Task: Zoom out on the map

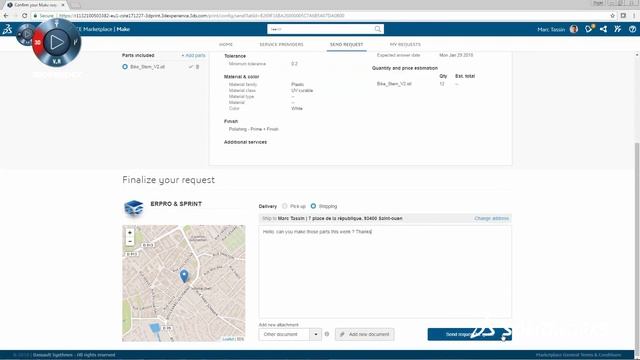Action: [130, 241]
